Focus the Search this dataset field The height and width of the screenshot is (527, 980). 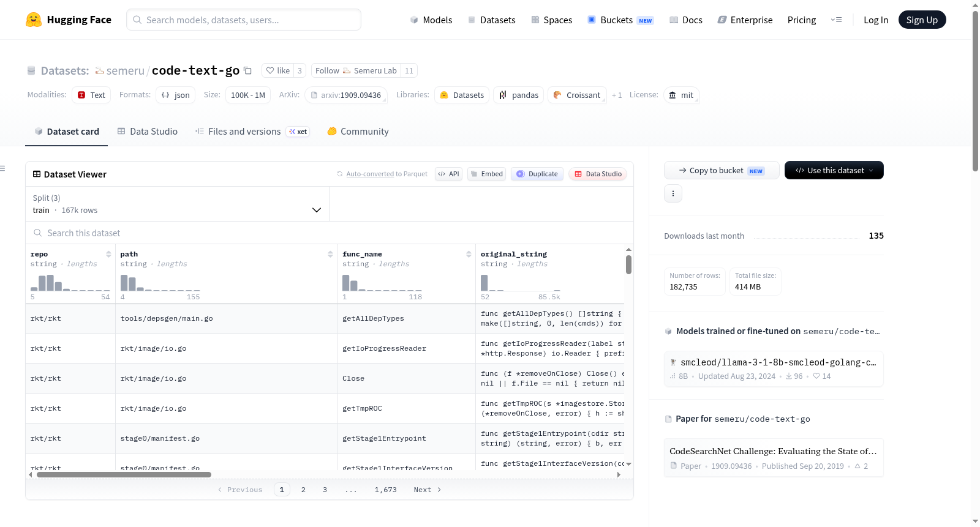point(330,233)
